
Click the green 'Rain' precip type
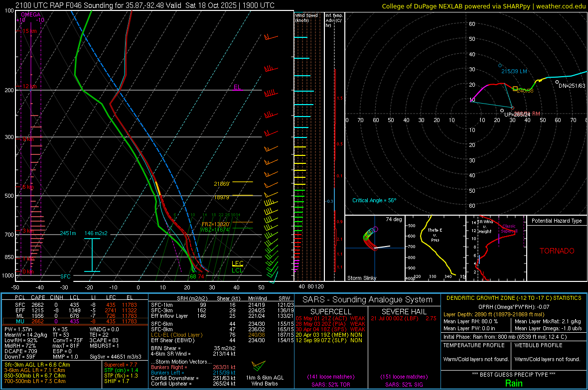coord(514,383)
